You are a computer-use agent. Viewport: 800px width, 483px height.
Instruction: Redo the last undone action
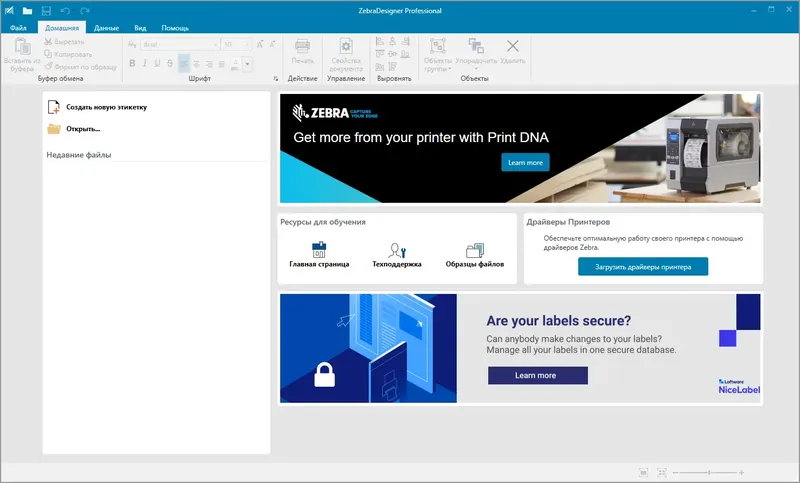tap(85, 10)
